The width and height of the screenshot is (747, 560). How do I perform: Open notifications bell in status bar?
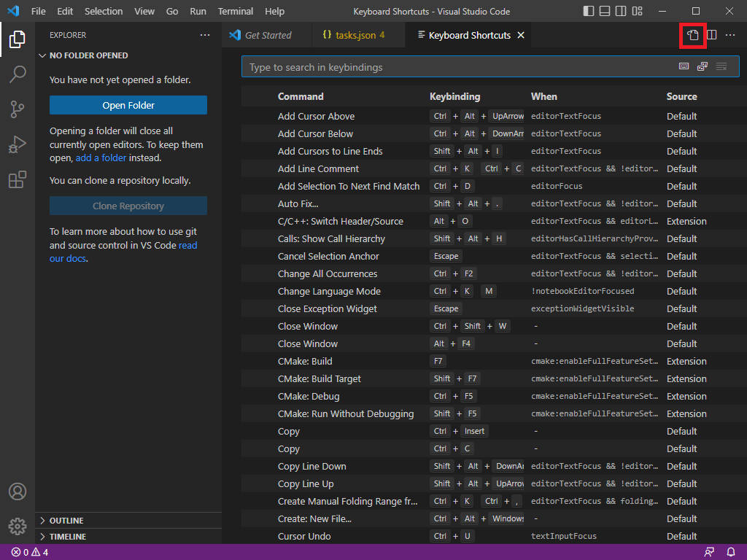pyautogui.click(x=731, y=553)
